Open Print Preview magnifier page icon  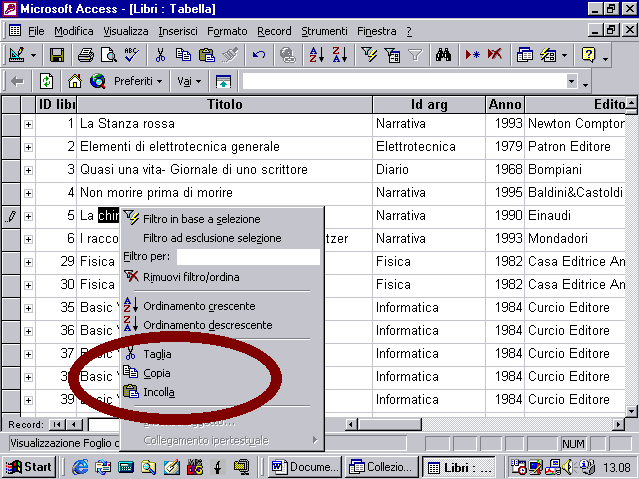tap(109, 55)
